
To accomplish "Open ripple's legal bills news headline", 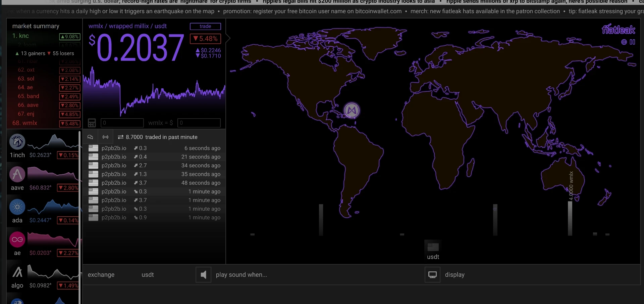I will tap(348, 2).
